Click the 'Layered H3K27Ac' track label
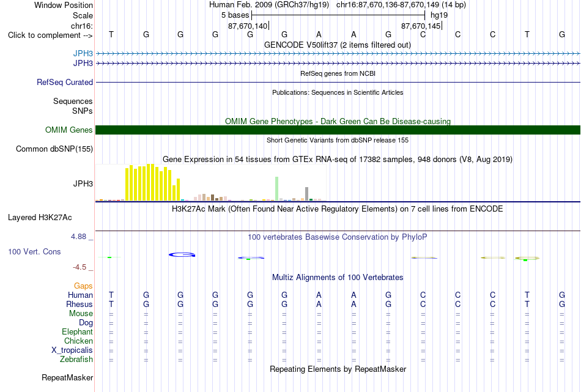Screen dimensions: 581x392 (x=40, y=218)
